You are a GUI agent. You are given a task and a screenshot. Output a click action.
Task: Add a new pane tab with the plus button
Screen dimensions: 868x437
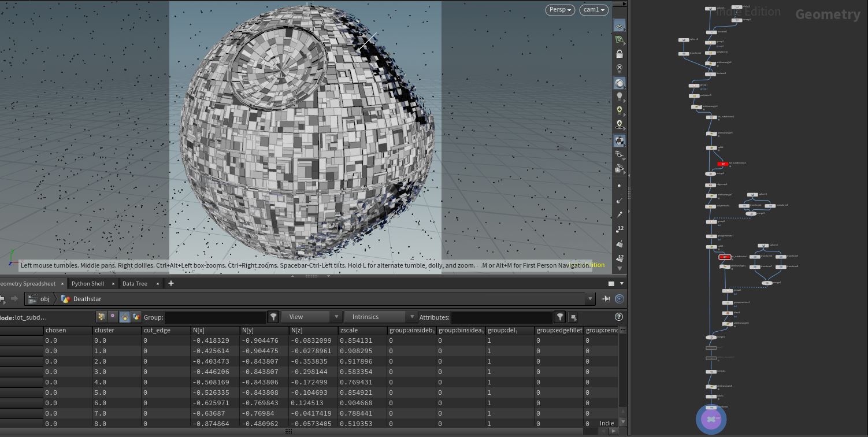tap(170, 283)
